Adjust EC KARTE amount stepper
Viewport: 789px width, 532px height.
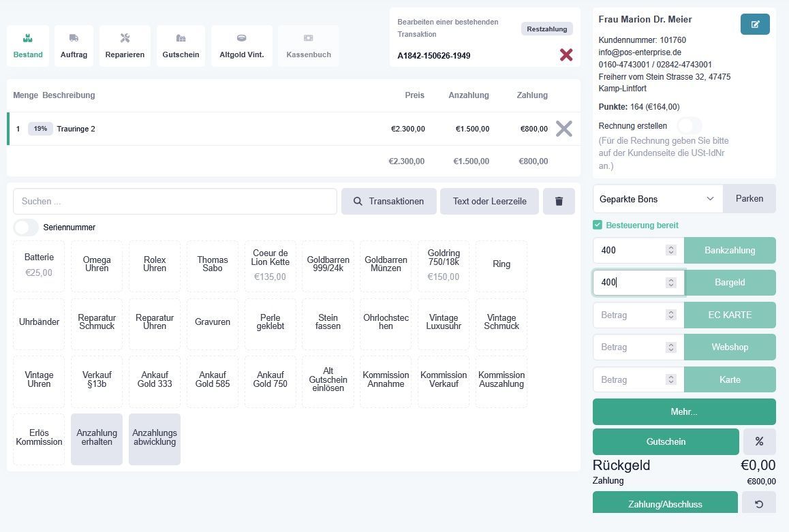670,315
